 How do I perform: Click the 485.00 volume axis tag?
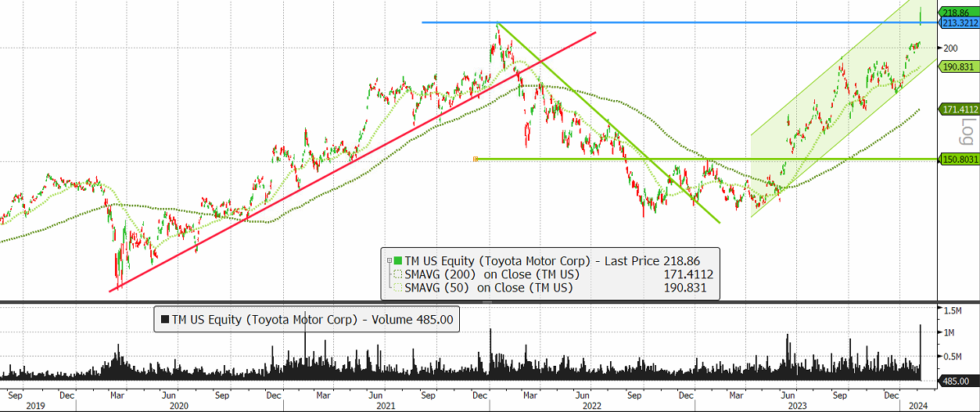(959, 381)
